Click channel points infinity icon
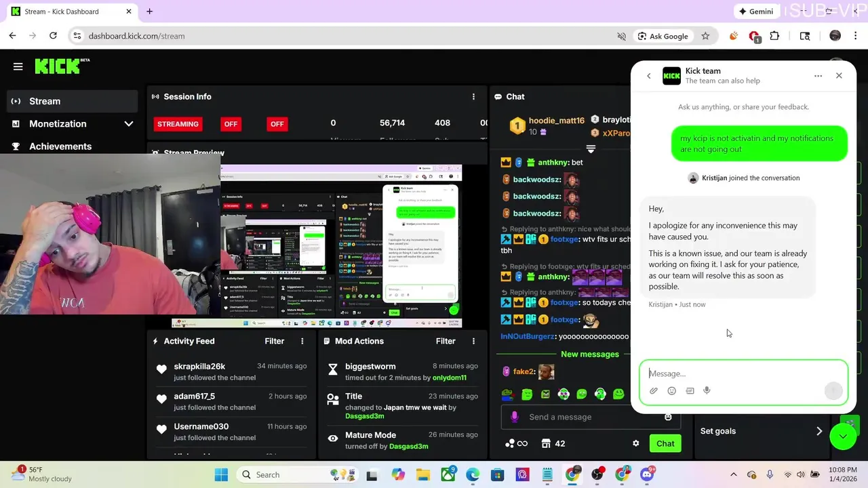 click(516, 443)
